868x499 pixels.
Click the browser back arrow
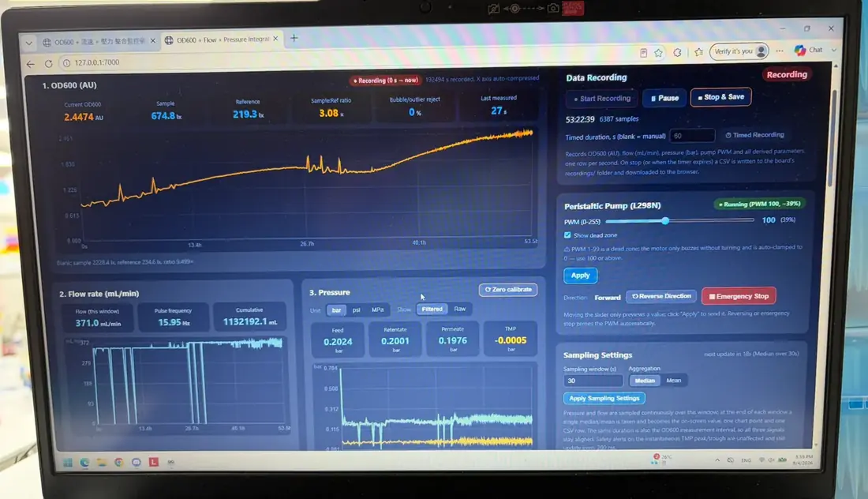[31, 64]
